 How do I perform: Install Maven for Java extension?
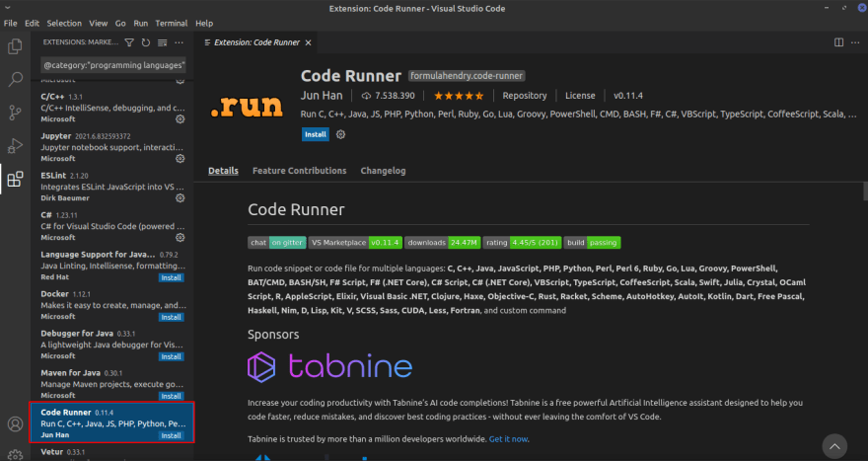tap(171, 396)
